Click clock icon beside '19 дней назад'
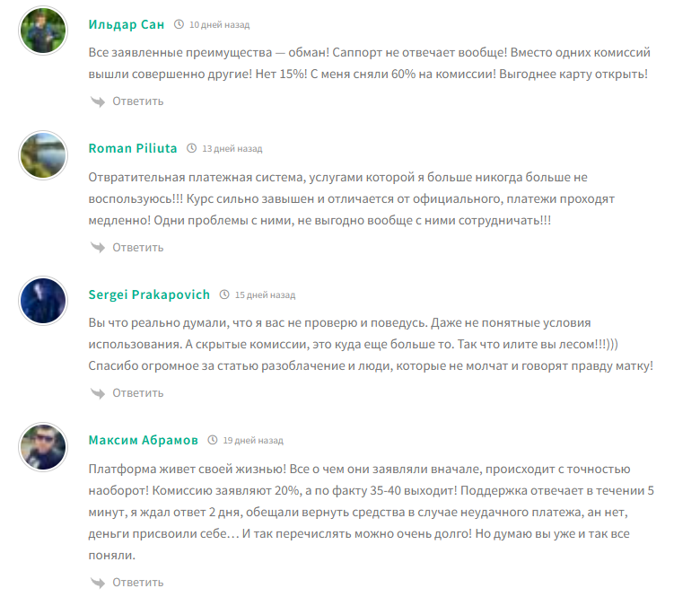This screenshot has height=606, width=700. coord(213,441)
